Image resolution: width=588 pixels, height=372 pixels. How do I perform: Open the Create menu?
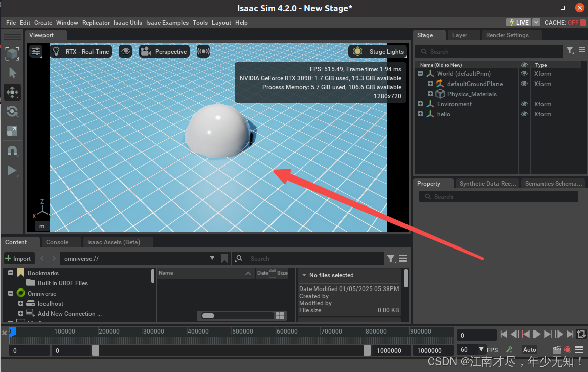[x=43, y=23]
